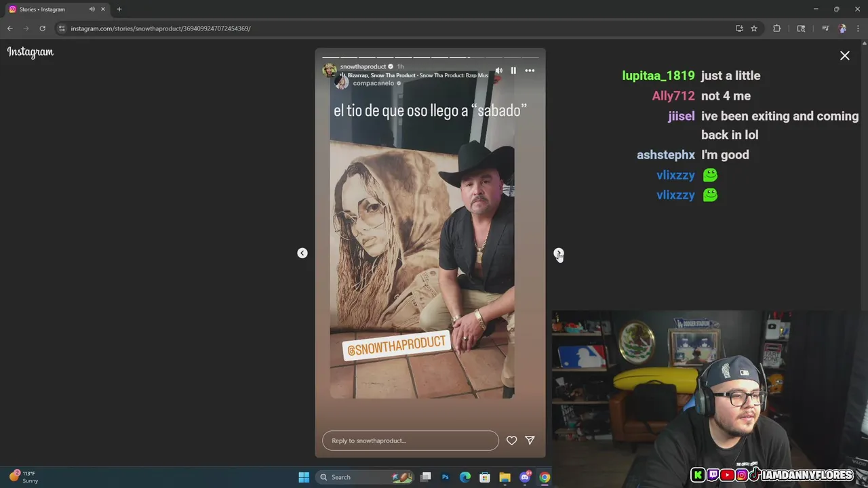Screen dimensions: 868x488
Task: Open Task View on taskbar
Action: pos(426,477)
